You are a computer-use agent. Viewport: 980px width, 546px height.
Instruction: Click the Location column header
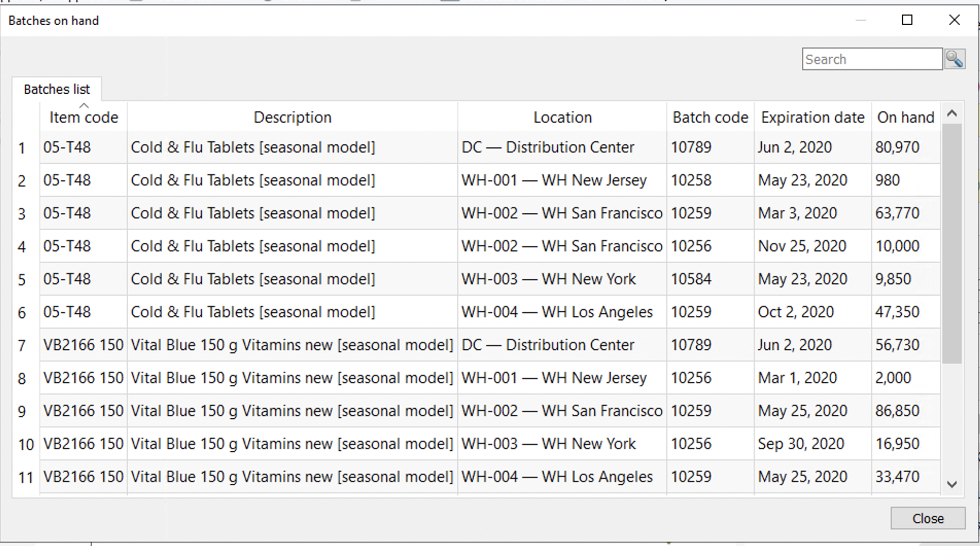(x=562, y=117)
